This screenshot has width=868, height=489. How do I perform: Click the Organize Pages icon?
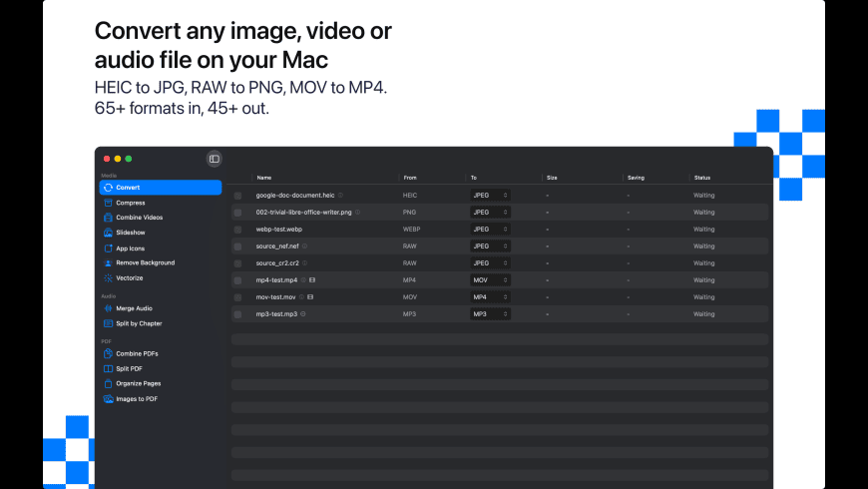(x=108, y=384)
